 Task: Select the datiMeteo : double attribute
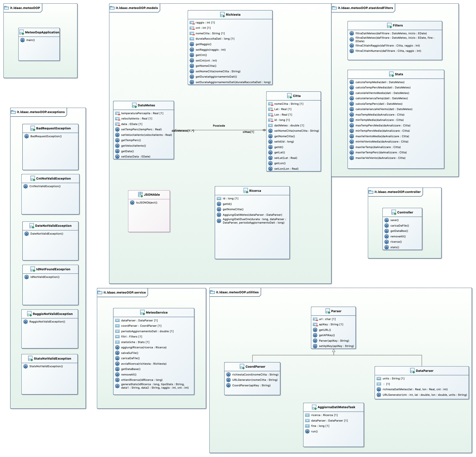[x=289, y=126]
